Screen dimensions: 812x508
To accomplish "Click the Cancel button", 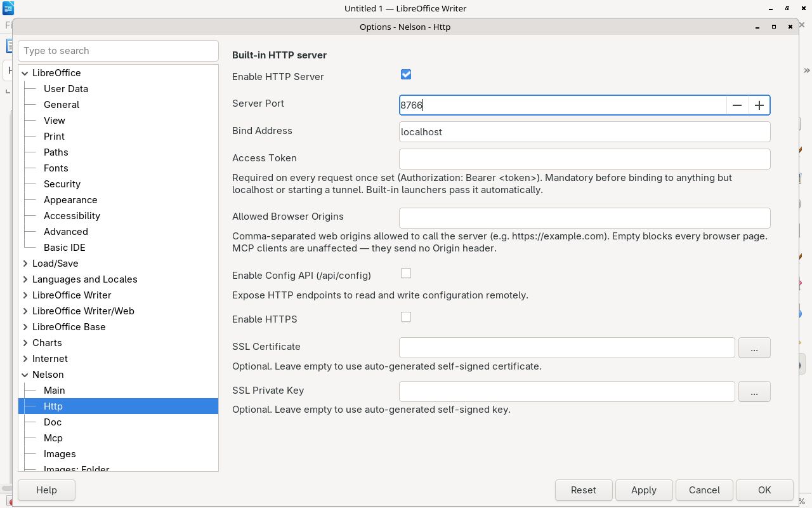I will 704,490.
